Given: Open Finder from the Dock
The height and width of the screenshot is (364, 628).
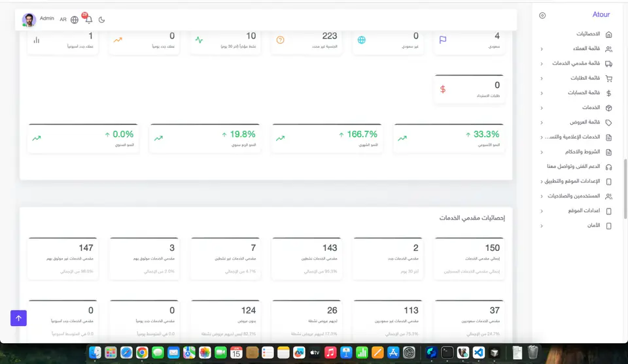Looking at the screenshot, I should point(95,352).
